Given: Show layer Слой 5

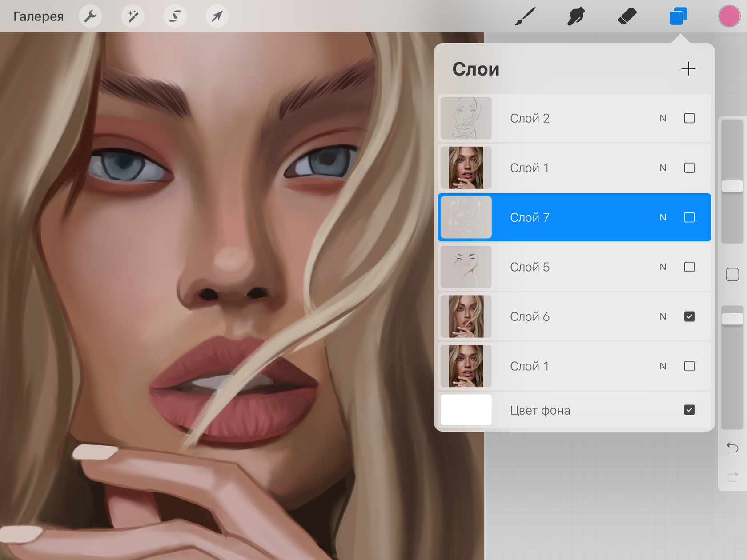Looking at the screenshot, I should 689,267.
